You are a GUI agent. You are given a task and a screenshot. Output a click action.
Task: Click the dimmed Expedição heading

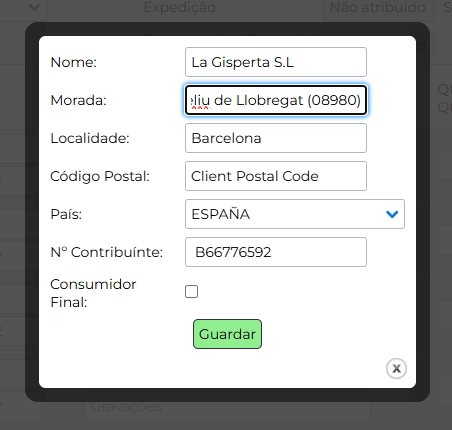pos(180,7)
